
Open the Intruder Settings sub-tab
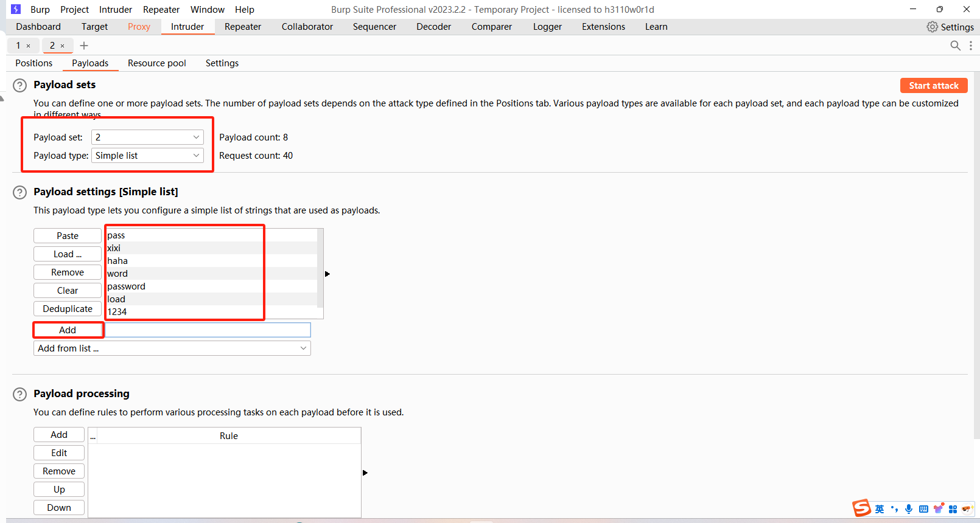click(x=222, y=63)
